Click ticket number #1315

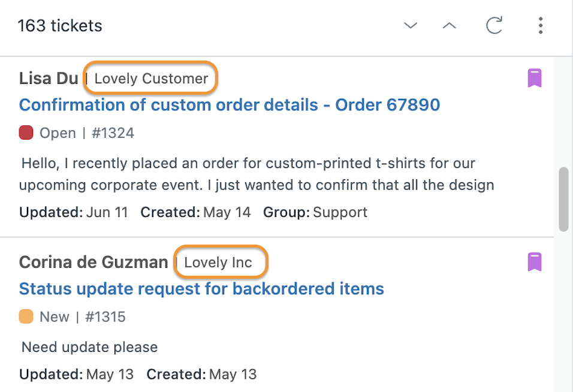pyautogui.click(x=105, y=316)
